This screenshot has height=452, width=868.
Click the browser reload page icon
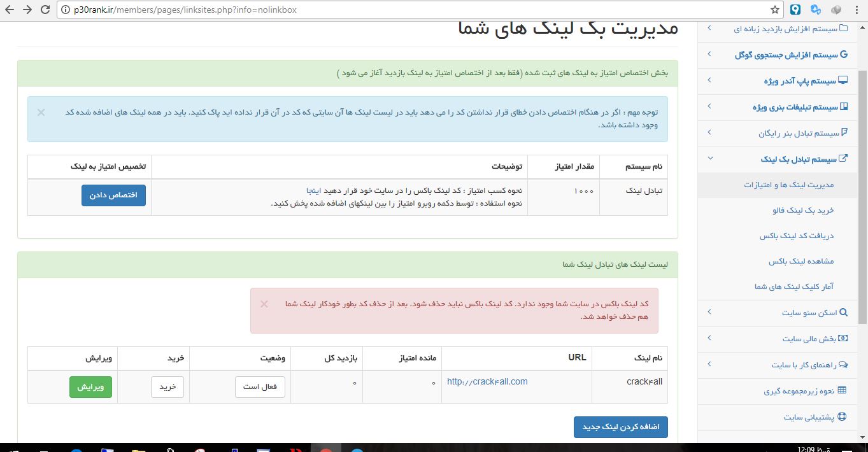[x=45, y=10]
